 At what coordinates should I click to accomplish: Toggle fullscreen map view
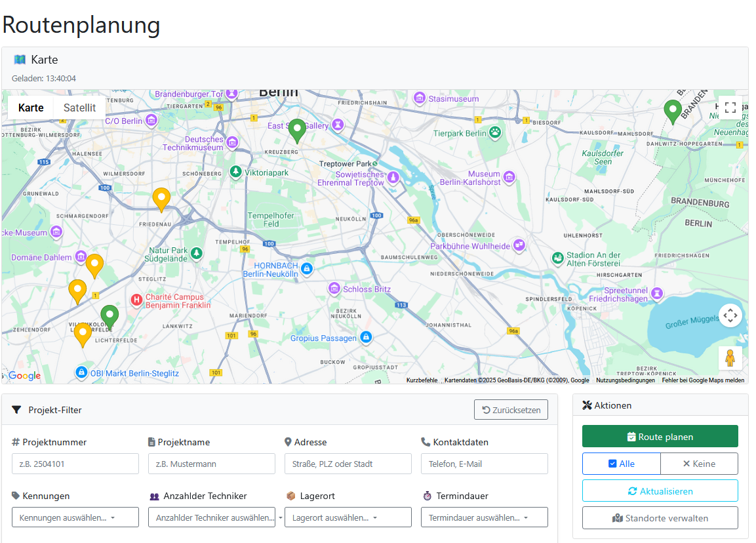[730, 108]
